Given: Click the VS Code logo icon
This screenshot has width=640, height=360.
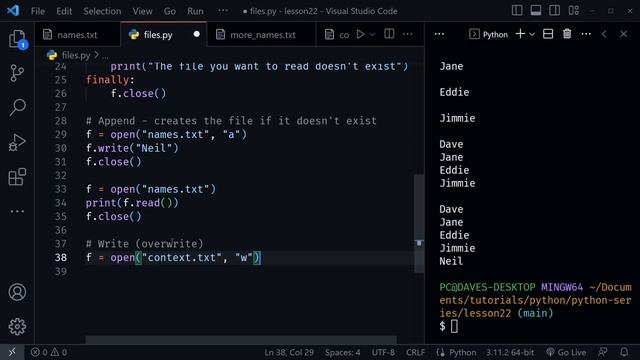Looking at the screenshot, I should [13, 11].
